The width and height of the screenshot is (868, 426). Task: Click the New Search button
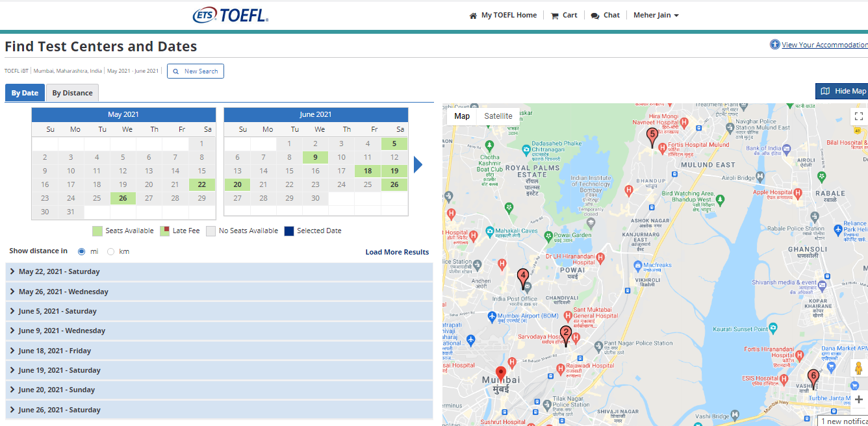196,71
